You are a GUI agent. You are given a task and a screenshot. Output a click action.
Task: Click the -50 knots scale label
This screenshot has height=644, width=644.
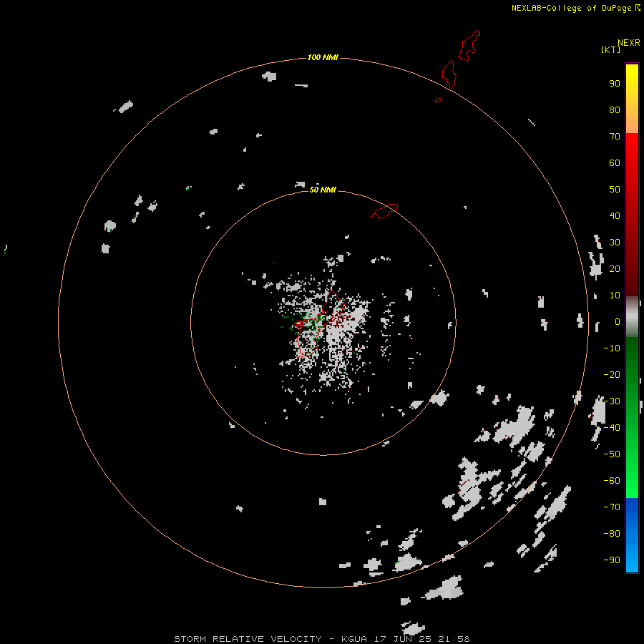(612, 454)
